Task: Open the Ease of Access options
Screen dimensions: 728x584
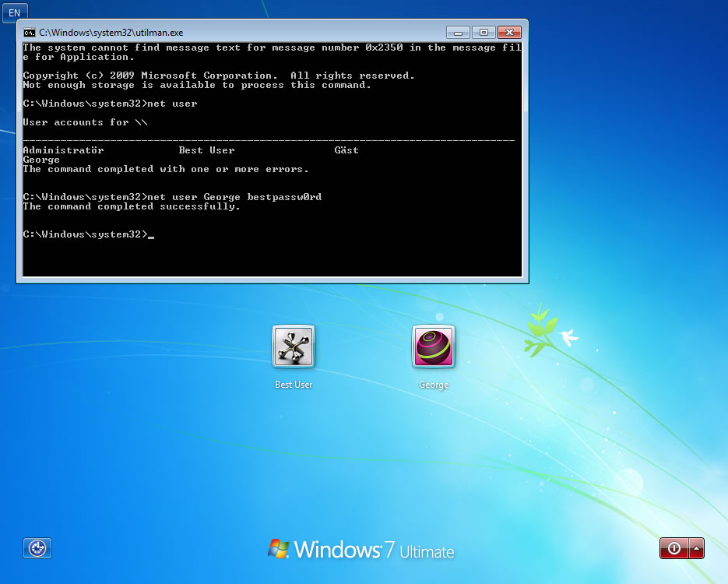Action: [x=37, y=548]
